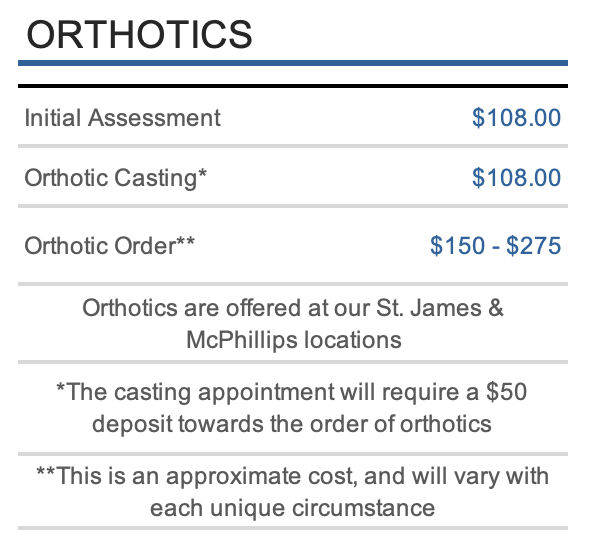610x550 pixels.
Task: Click the McPhillips locations text
Action: (293, 339)
